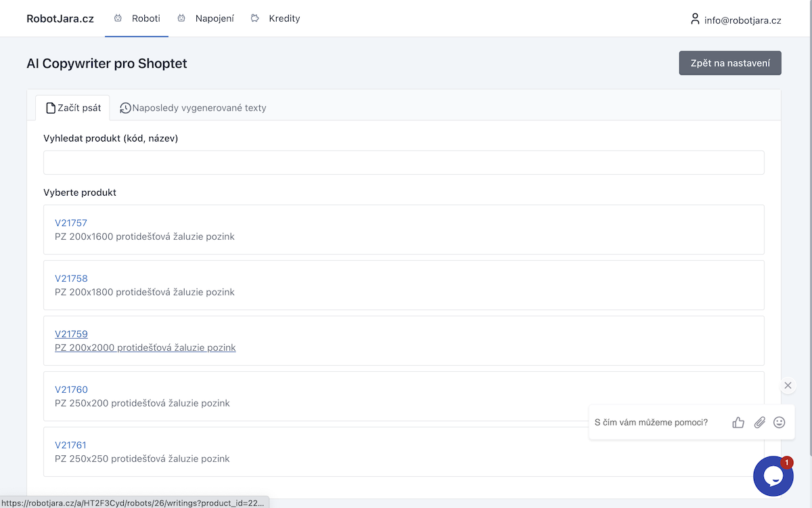This screenshot has height=508, width=812.
Task: Click the robot icon beside Napojení
Action: (x=181, y=19)
